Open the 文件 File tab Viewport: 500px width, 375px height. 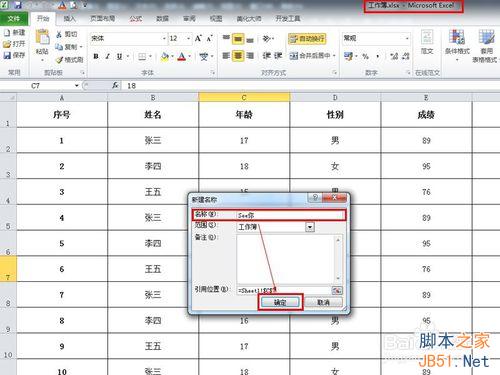pos(14,19)
